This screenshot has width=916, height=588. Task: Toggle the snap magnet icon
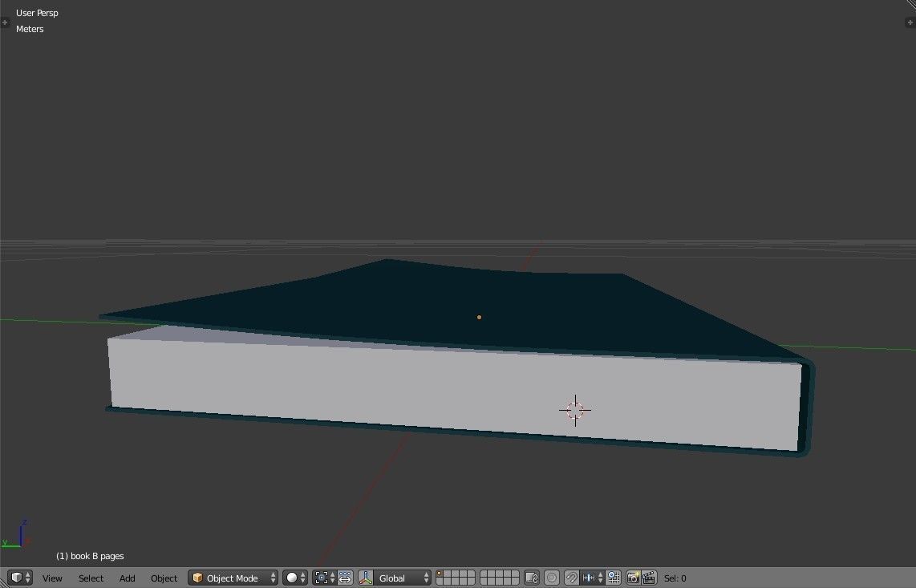coord(571,578)
